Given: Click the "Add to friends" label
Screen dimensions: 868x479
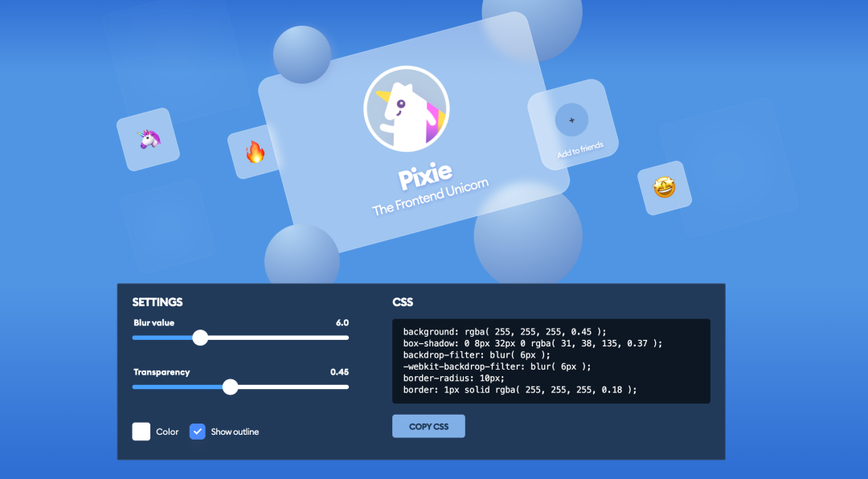Looking at the screenshot, I should (x=580, y=149).
